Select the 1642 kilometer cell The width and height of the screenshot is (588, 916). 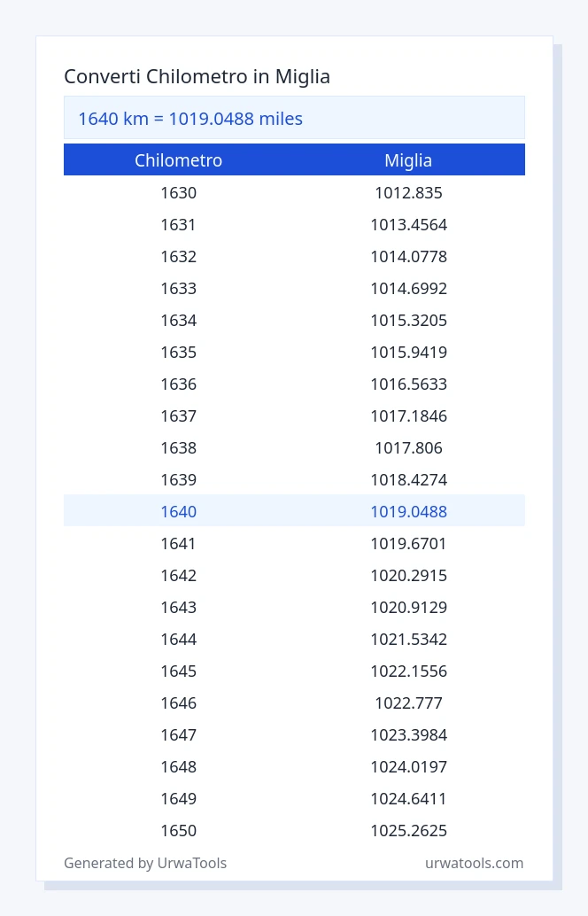click(179, 576)
